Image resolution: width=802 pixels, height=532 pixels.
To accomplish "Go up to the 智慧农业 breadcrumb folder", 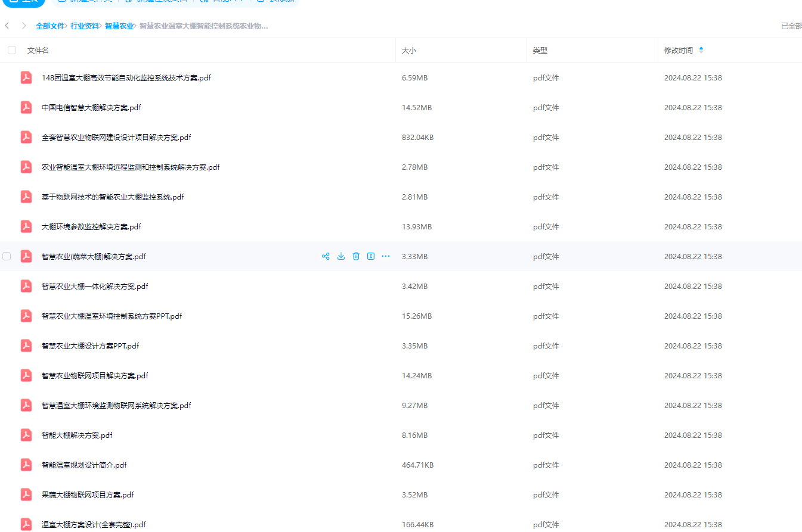I will pos(119,26).
